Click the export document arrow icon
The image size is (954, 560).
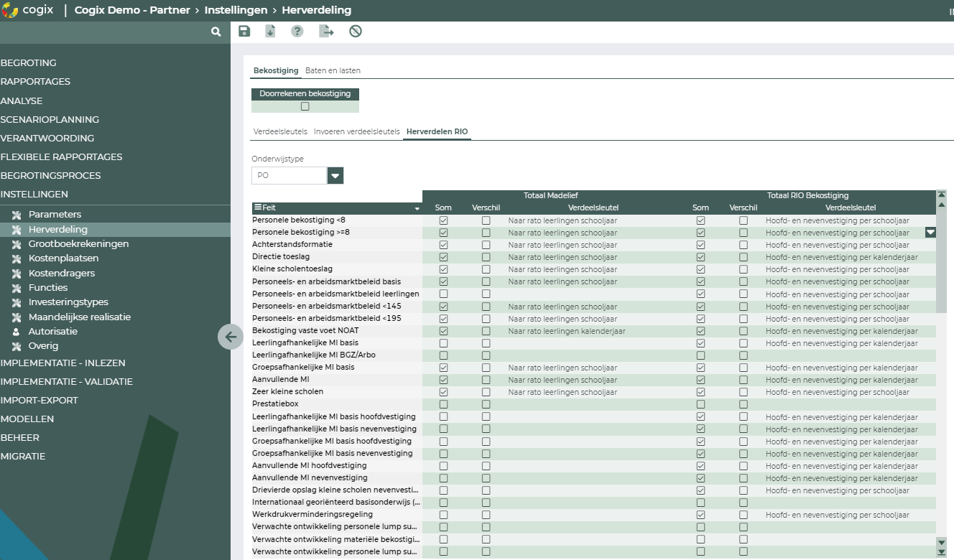pyautogui.click(x=326, y=31)
